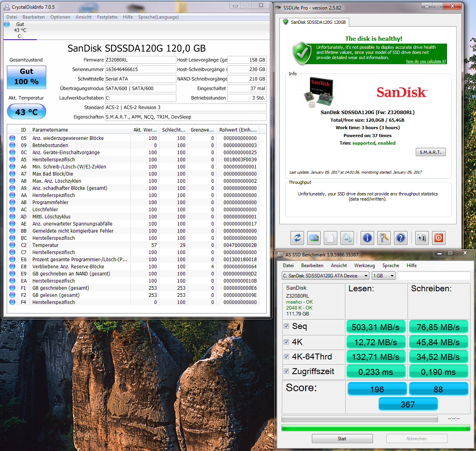Click the 43 °C temperature button
476x451 pixels.
click(27, 112)
